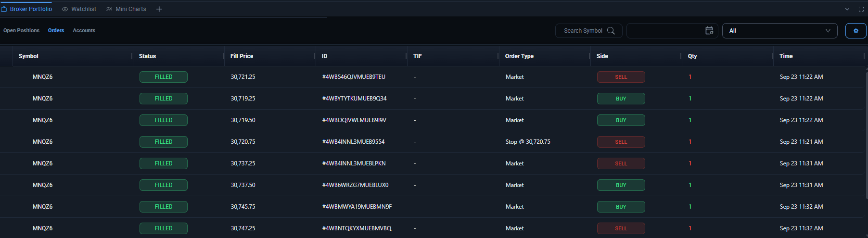The image size is (868, 238).
Task: Sort by the TIF column header
Action: coord(417,56)
